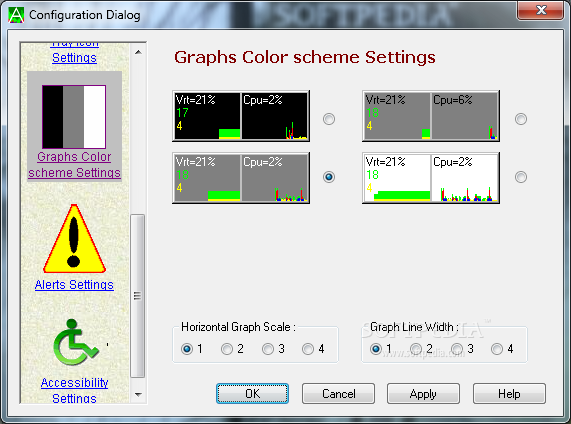Set Horizontal Graph Scale to 3
Image resolution: width=571 pixels, height=424 pixels.
tap(268, 349)
